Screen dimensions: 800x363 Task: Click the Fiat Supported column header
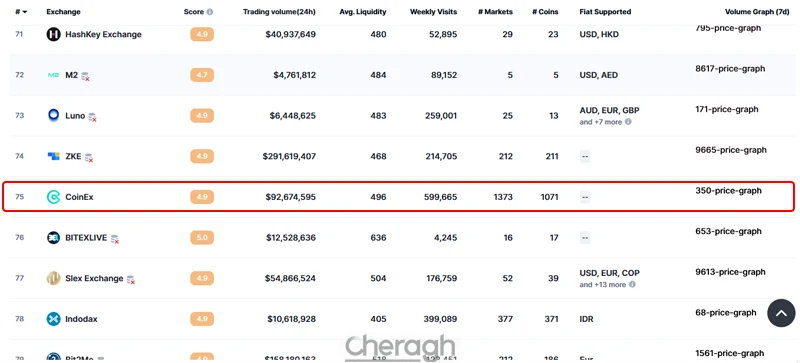605,12
